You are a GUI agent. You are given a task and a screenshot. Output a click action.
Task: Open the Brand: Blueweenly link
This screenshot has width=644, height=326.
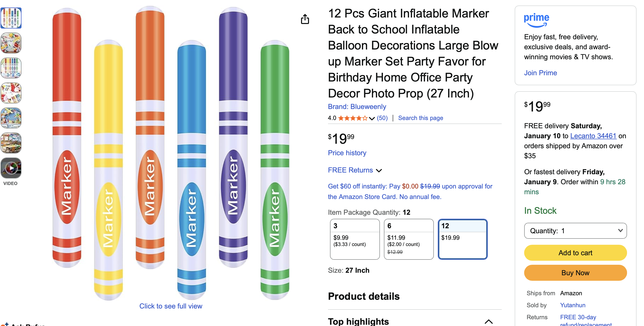(x=357, y=107)
